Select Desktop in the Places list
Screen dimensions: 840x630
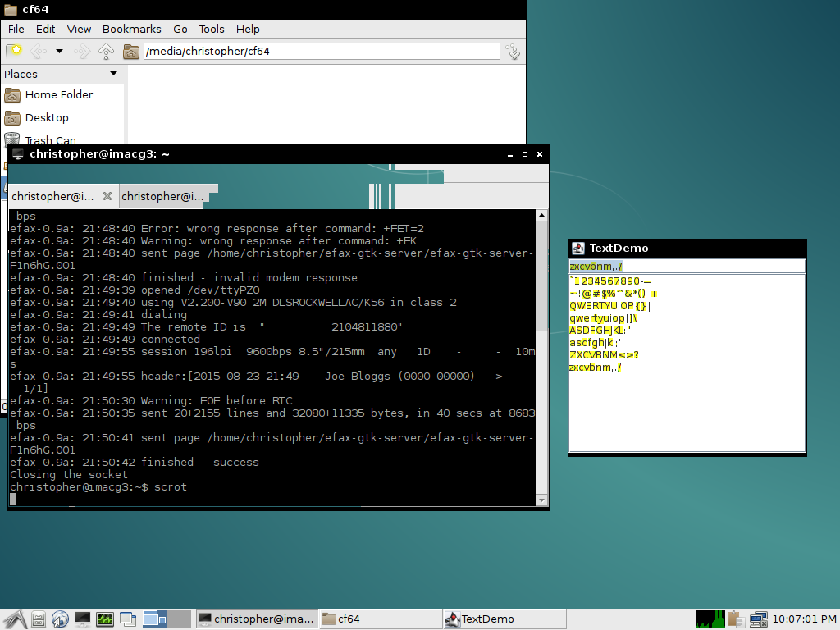47,117
